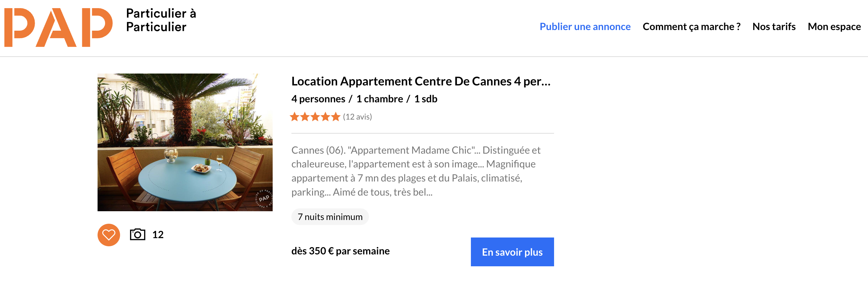
Task: Open the (12 avis) reviews link
Action: (357, 117)
